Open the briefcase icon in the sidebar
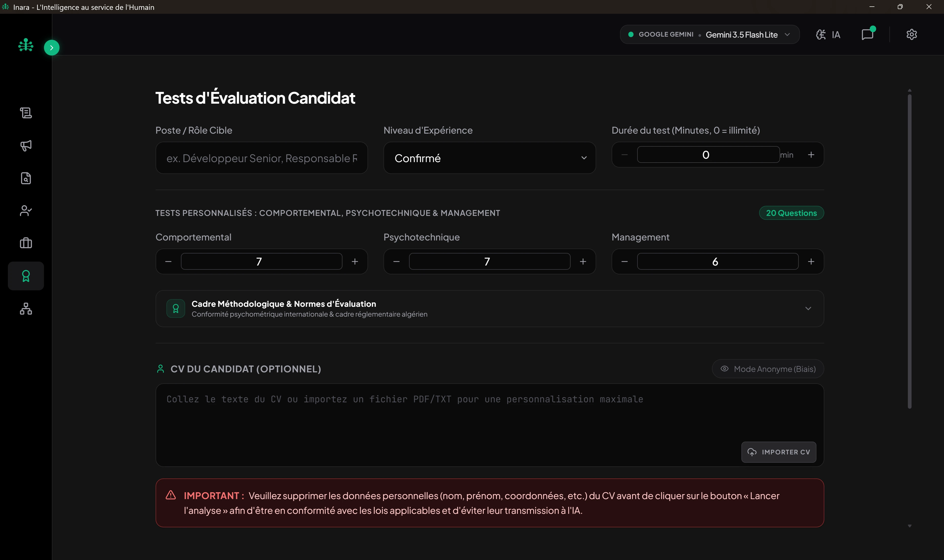Screen dimensions: 944x560 (26, 243)
